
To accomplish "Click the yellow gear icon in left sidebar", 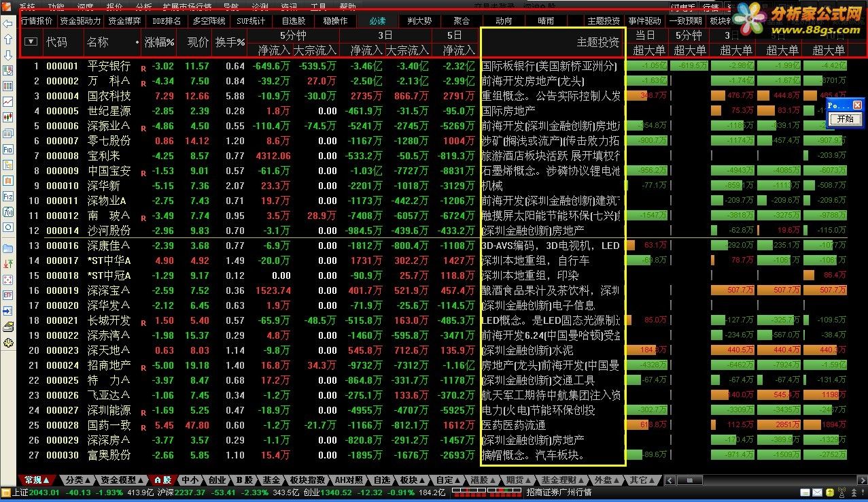I will 7,343.
